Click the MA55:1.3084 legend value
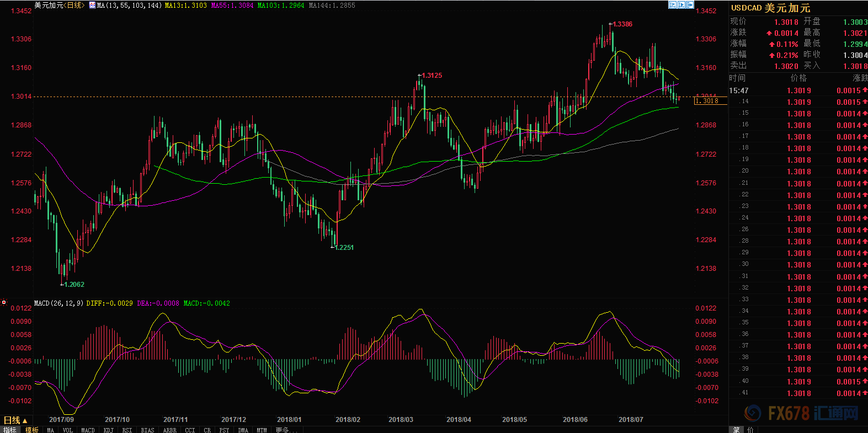 [x=232, y=5]
